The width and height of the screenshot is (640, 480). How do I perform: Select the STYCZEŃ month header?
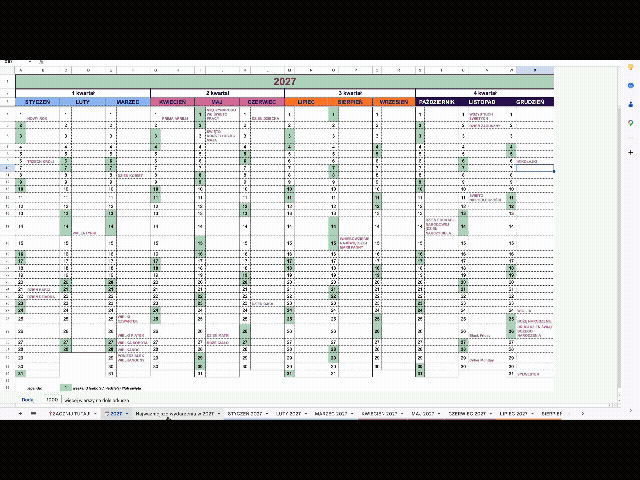(x=38, y=102)
